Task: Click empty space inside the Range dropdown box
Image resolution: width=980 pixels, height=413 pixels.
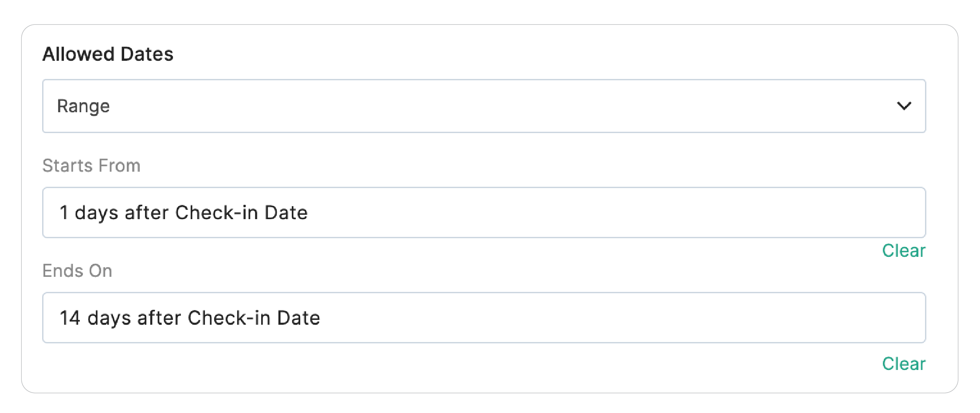Action: [x=488, y=106]
